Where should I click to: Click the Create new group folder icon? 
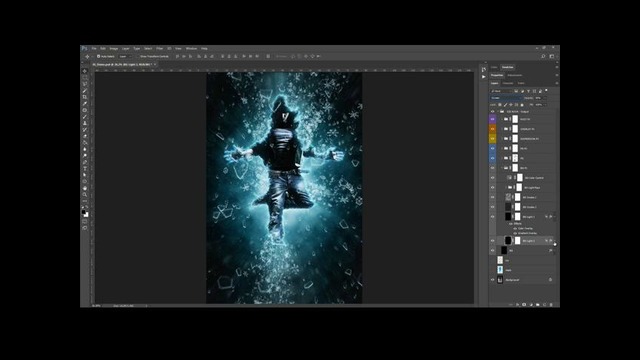[538, 304]
